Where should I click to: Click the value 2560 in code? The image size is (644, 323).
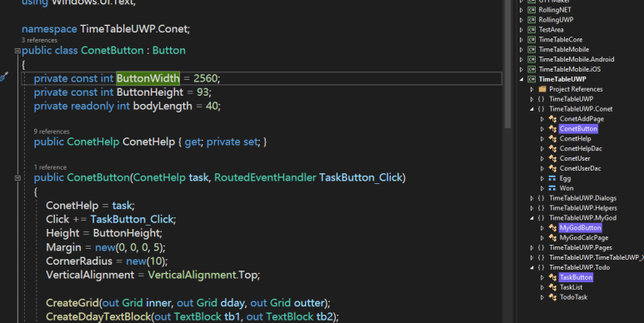(x=205, y=78)
